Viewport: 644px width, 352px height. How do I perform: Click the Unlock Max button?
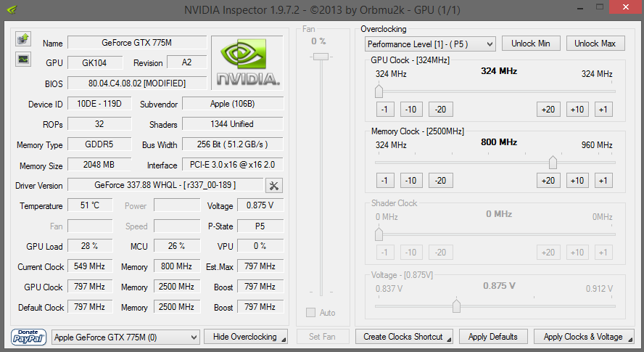[x=595, y=44]
